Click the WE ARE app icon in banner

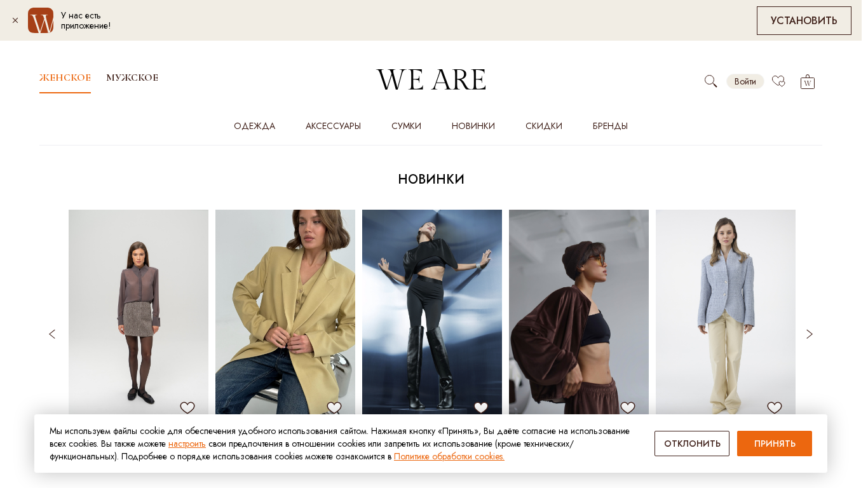point(41,20)
